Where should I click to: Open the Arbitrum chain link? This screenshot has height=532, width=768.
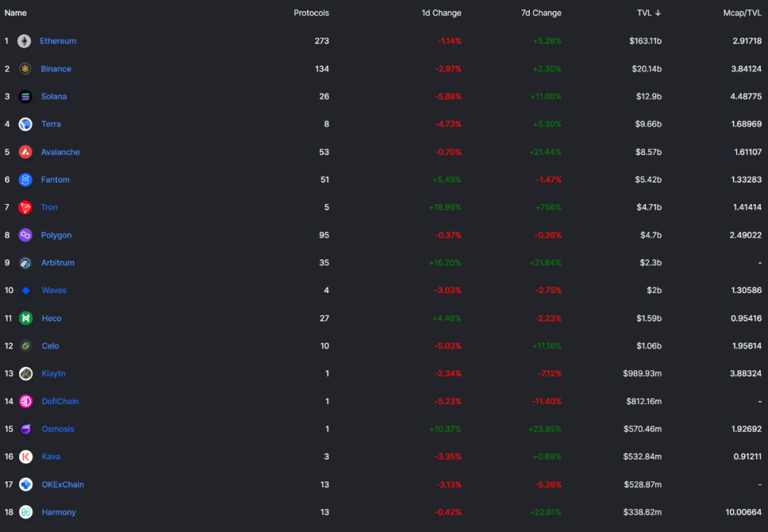[58, 262]
